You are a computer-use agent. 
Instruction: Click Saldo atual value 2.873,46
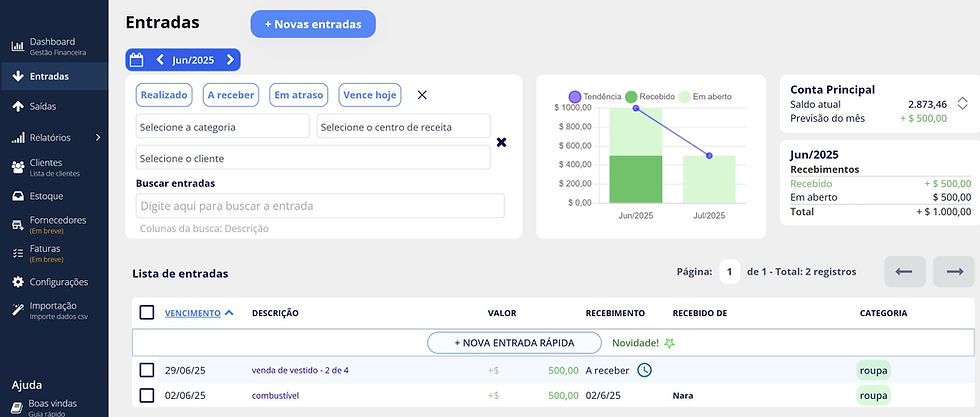[927, 104]
